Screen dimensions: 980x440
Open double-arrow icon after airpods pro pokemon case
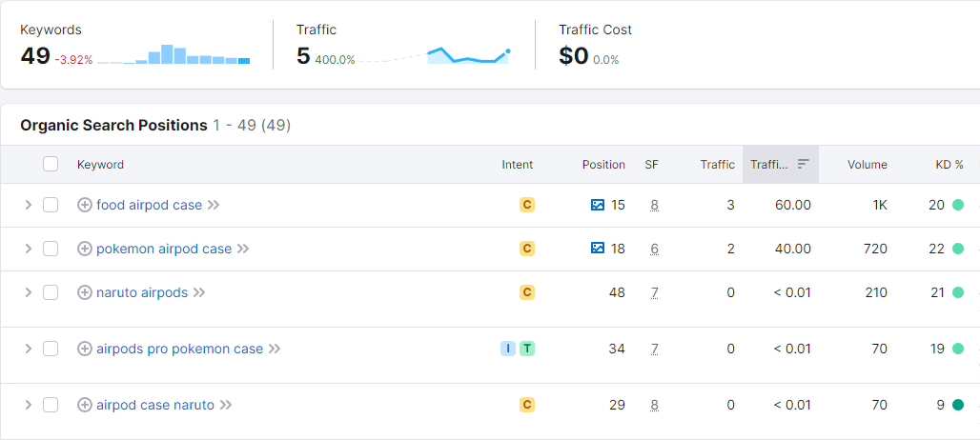click(275, 349)
